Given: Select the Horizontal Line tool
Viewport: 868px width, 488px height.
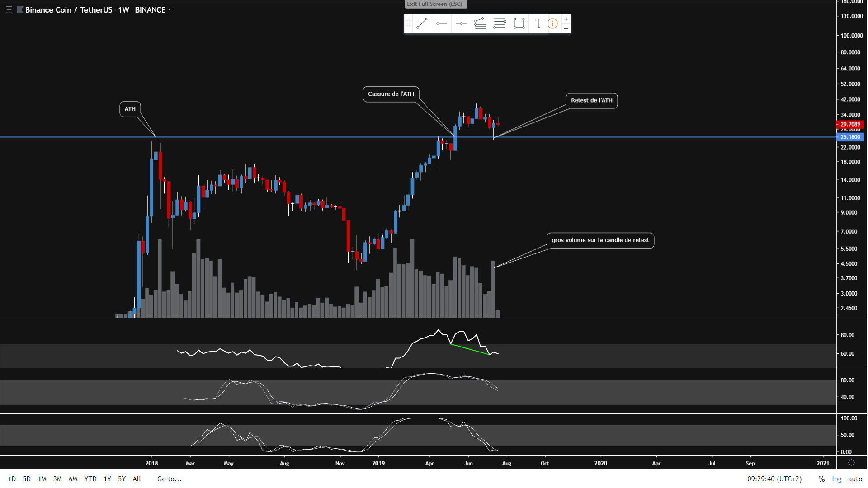Looking at the screenshot, I should click(x=461, y=23).
